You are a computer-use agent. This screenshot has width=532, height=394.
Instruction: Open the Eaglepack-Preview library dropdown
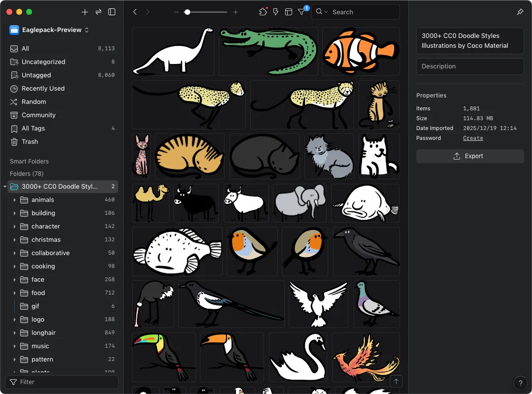pyautogui.click(x=49, y=30)
